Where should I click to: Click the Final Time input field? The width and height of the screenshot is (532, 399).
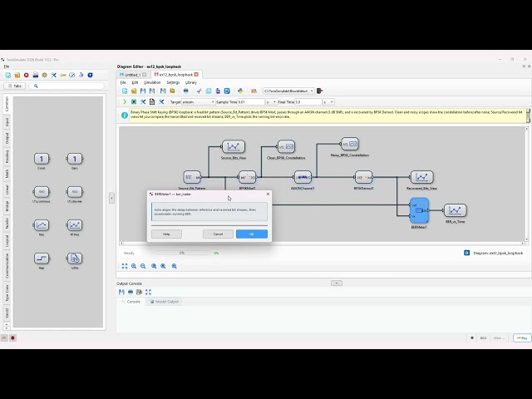pos(308,101)
